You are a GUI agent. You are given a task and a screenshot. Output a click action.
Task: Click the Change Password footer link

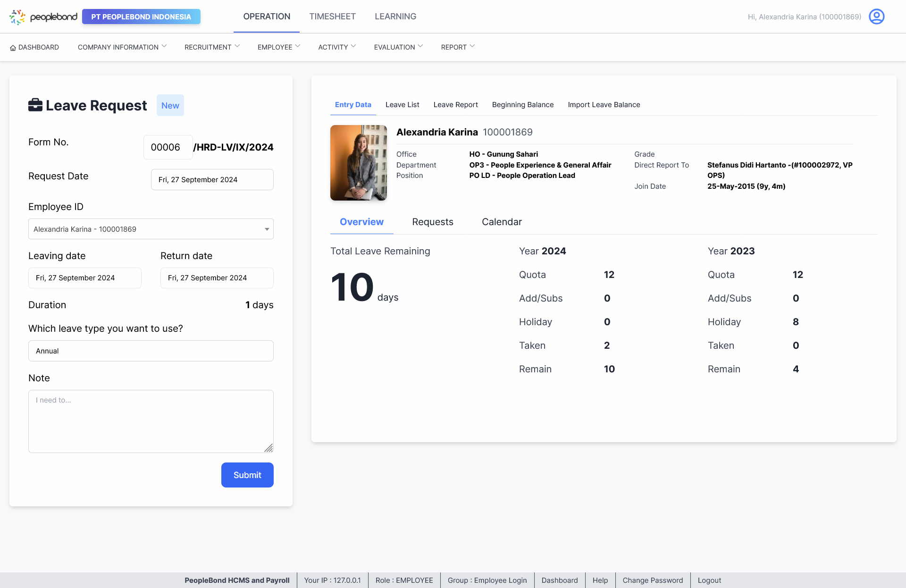pos(653,580)
